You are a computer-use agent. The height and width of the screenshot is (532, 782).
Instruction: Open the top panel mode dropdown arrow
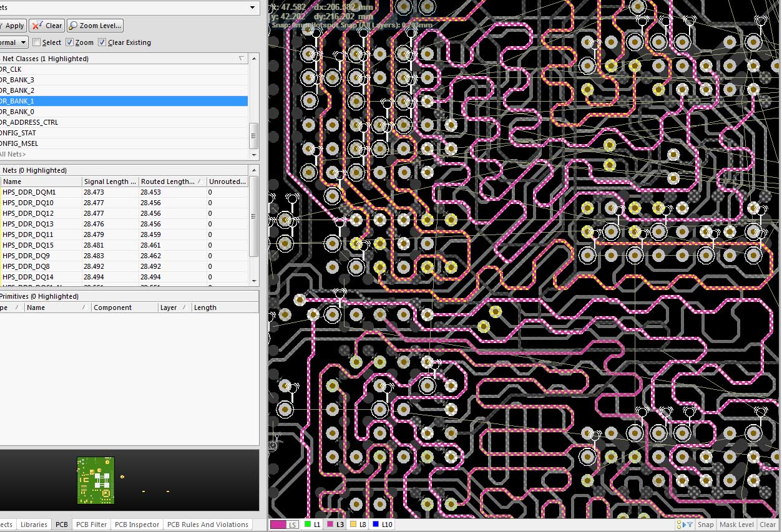pos(253,7)
